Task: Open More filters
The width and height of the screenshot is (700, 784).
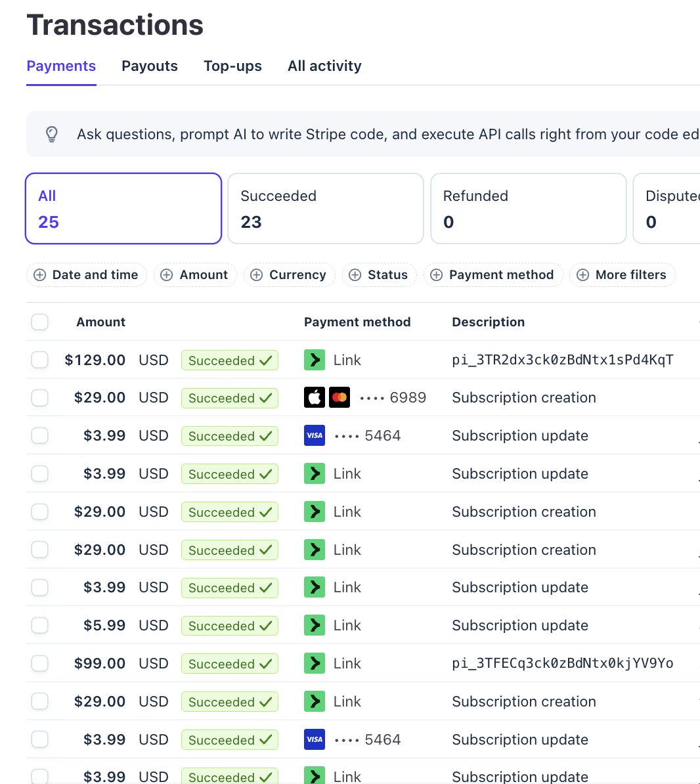Action: point(623,275)
